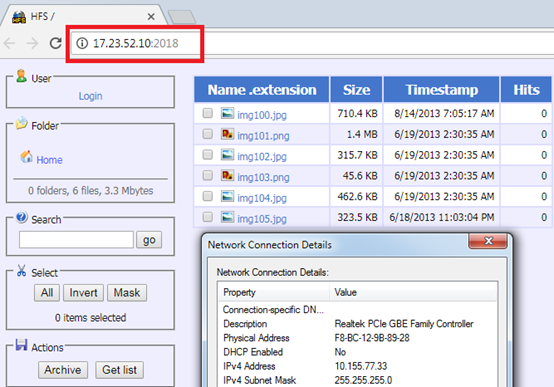Click the image icon for img105.jpg

point(227,217)
